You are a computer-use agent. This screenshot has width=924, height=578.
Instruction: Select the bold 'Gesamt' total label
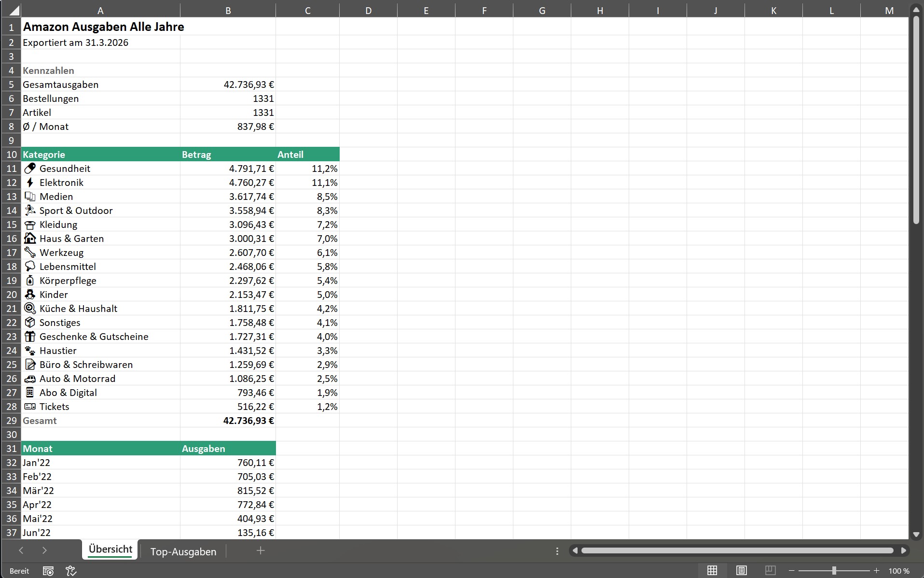pyautogui.click(x=100, y=421)
